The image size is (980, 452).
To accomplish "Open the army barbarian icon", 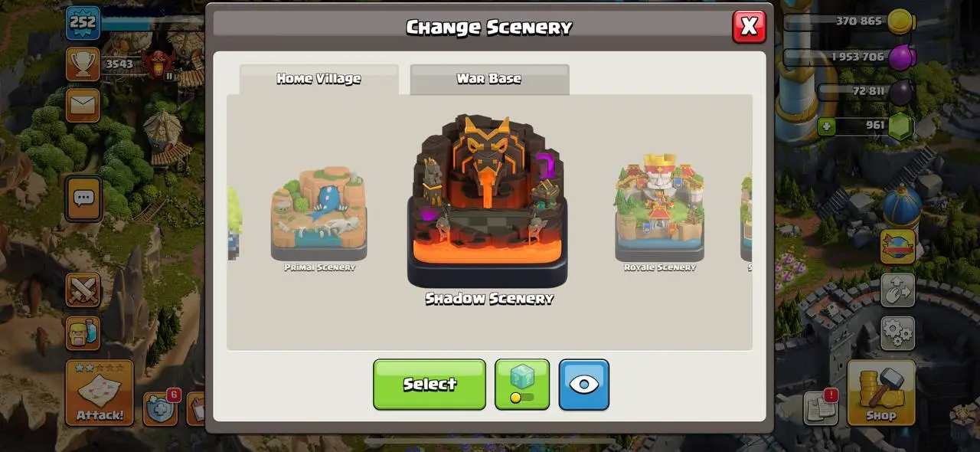I will coord(83,334).
